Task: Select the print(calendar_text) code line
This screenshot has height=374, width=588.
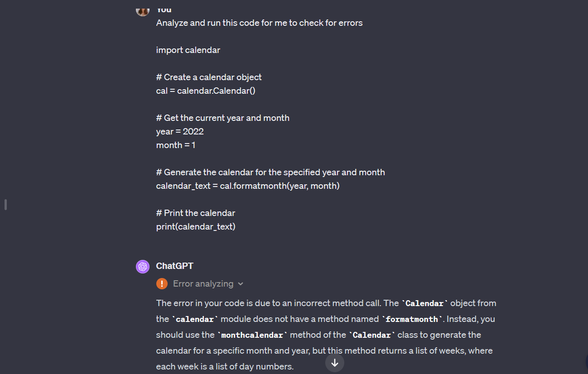Action: [196, 226]
